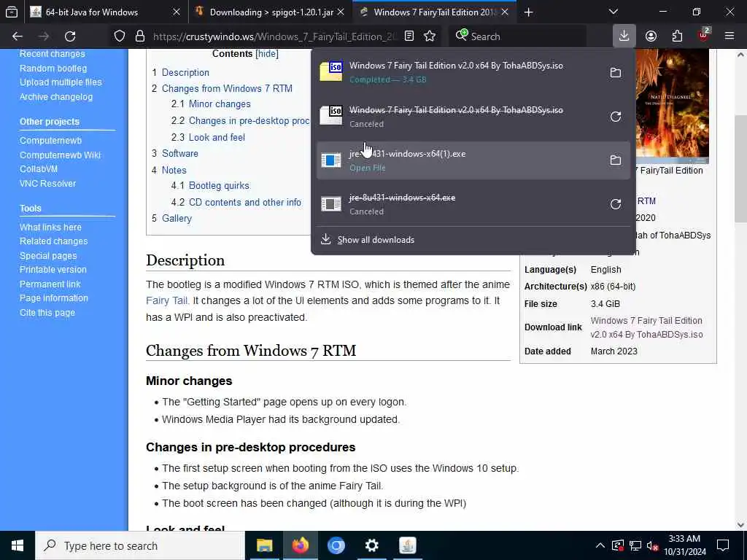747x560 pixels.
Task: Go to 2.3 Look and feel entry
Action: 208,137
